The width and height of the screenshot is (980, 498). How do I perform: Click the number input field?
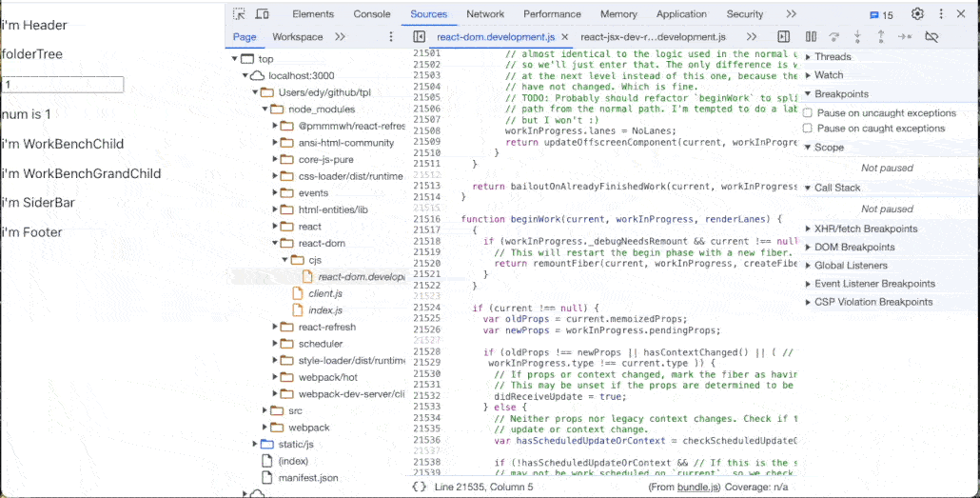(x=63, y=85)
